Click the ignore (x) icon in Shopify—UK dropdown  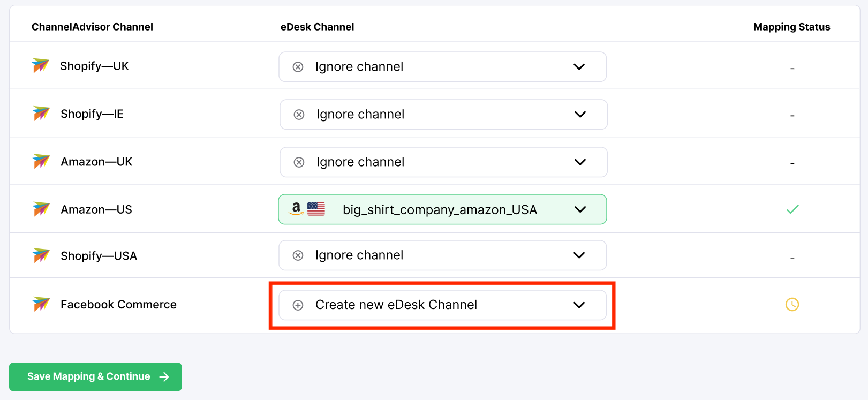coord(298,67)
